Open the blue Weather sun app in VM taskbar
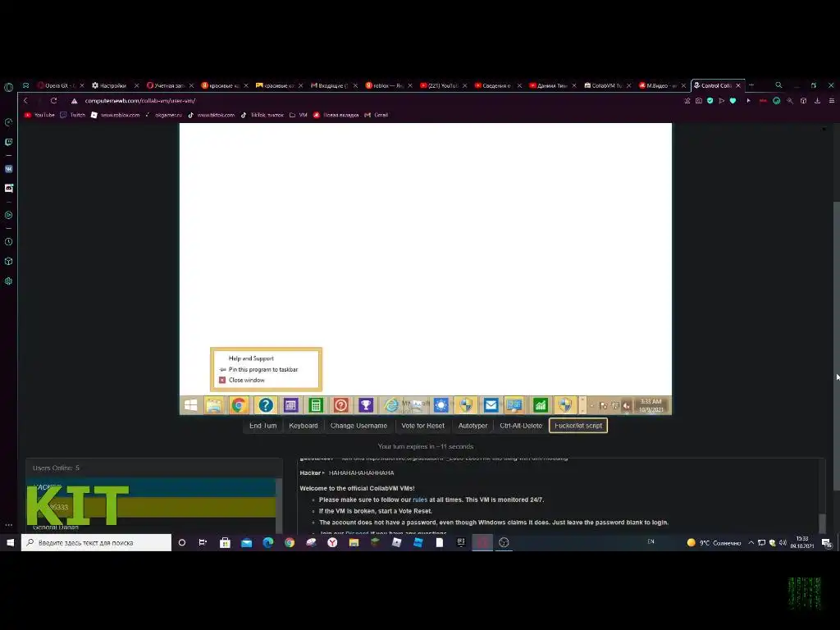Screen dimensions: 840x630 click(441, 405)
